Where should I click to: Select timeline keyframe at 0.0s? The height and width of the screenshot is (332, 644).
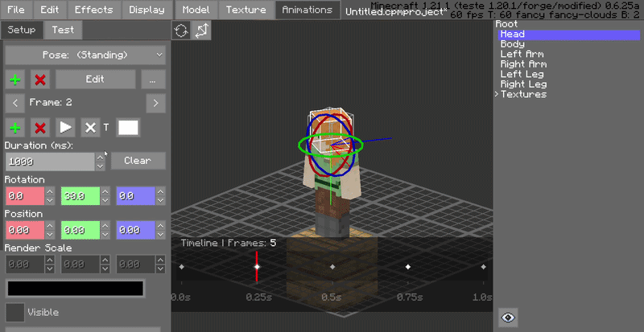182,267
